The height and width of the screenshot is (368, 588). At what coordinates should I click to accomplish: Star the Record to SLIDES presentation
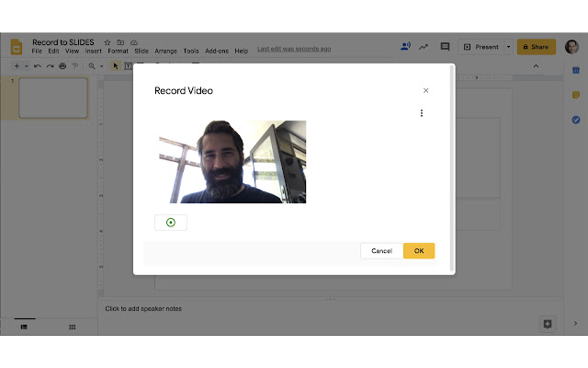click(107, 42)
